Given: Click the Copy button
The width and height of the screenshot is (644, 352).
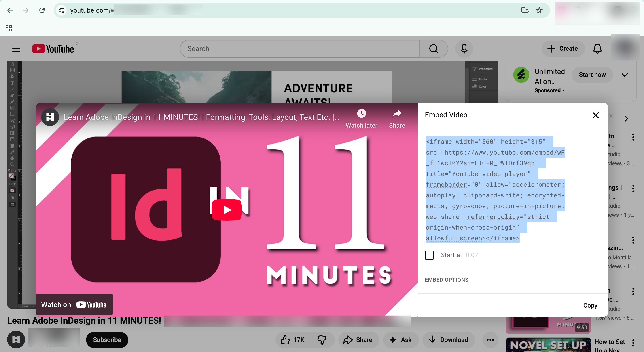Looking at the screenshot, I should point(590,305).
